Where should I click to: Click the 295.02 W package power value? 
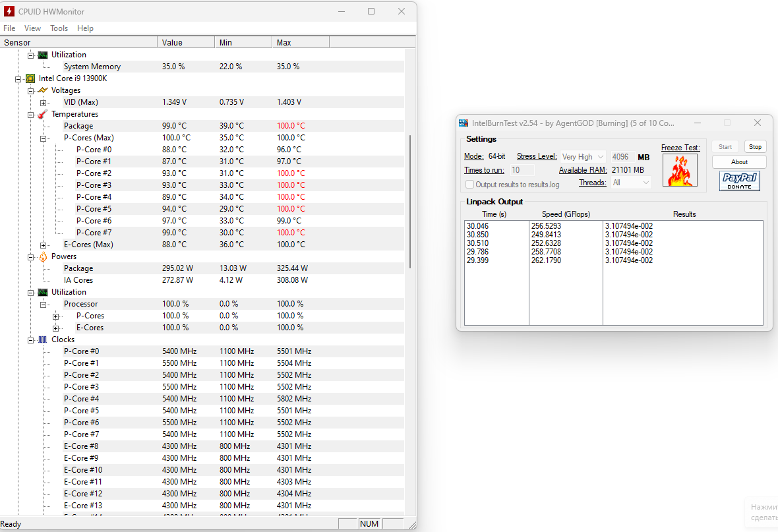pyautogui.click(x=177, y=268)
